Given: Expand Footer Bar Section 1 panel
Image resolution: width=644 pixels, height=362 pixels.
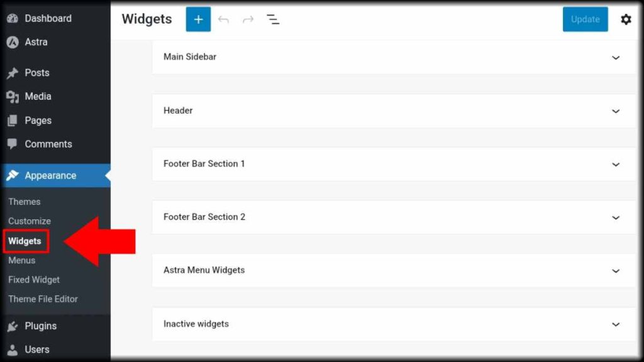Looking at the screenshot, I should 616,164.
